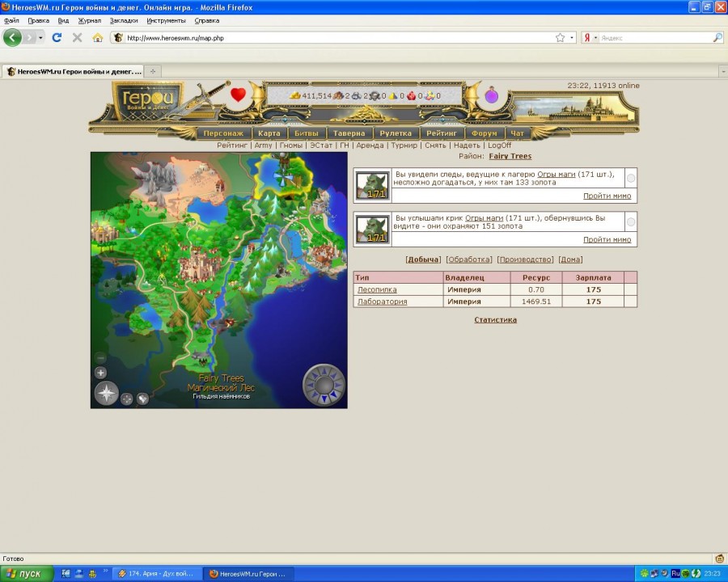Viewport: 728px width, 582px height.
Task: Open the Статистика link
Action: [x=495, y=320]
